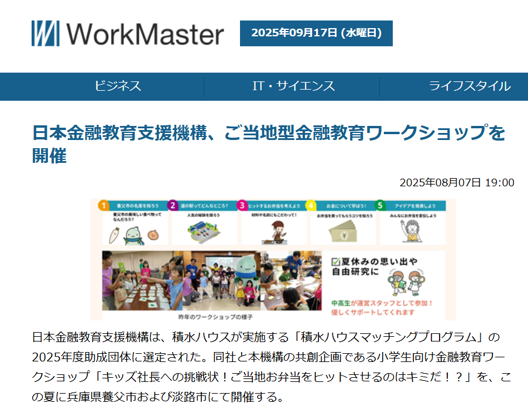Click the date badge showing 2025年09月17日

[316, 33]
